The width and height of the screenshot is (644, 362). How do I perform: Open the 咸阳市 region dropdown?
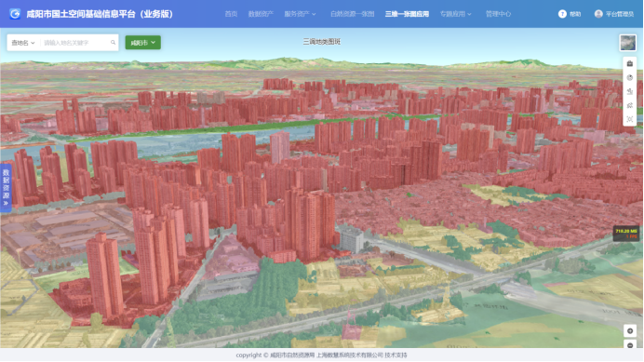pos(143,42)
